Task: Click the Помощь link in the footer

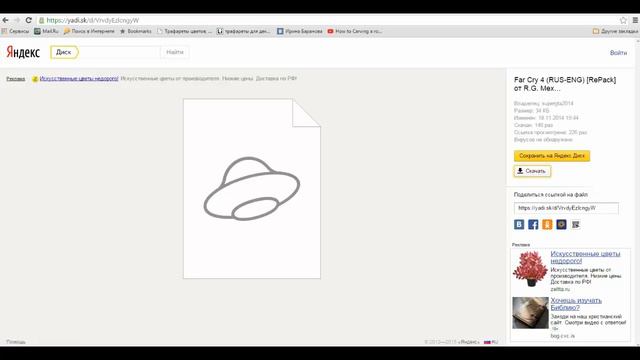Action: [16, 342]
